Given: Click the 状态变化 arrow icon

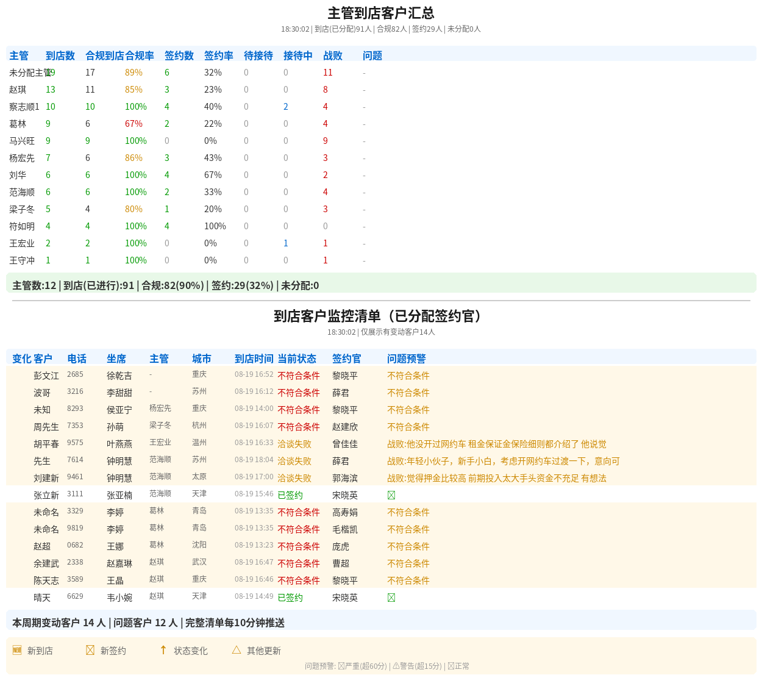Looking at the screenshot, I should [x=163, y=650].
